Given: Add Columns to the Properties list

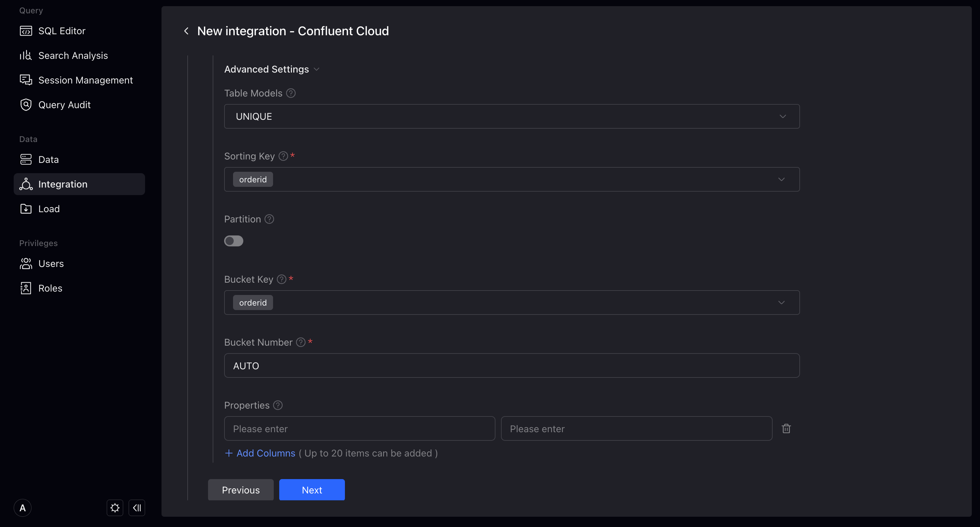Looking at the screenshot, I should tap(260, 453).
